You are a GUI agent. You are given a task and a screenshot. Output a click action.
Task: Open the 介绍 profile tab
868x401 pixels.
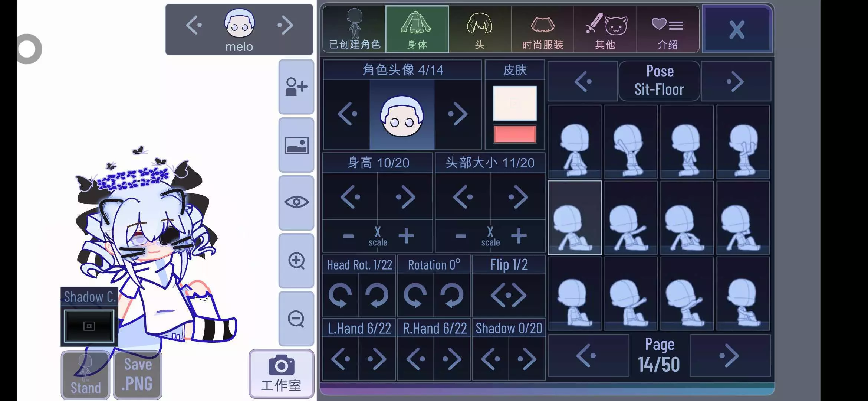(668, 29)
